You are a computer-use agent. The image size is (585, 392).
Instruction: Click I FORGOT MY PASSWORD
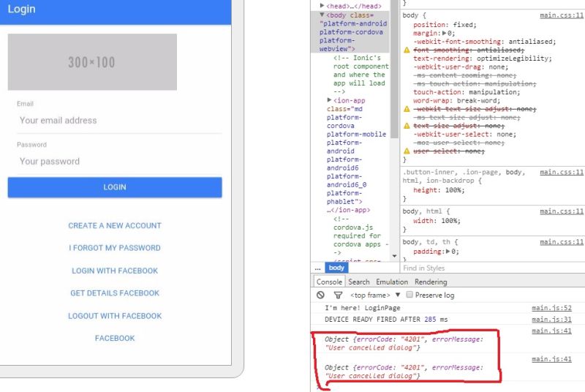(115, 248)
